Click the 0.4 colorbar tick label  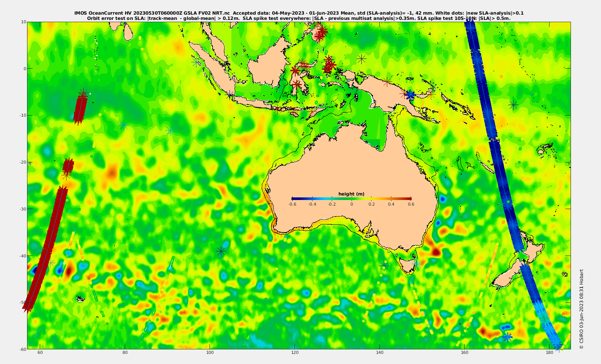(x=391, y=204)
